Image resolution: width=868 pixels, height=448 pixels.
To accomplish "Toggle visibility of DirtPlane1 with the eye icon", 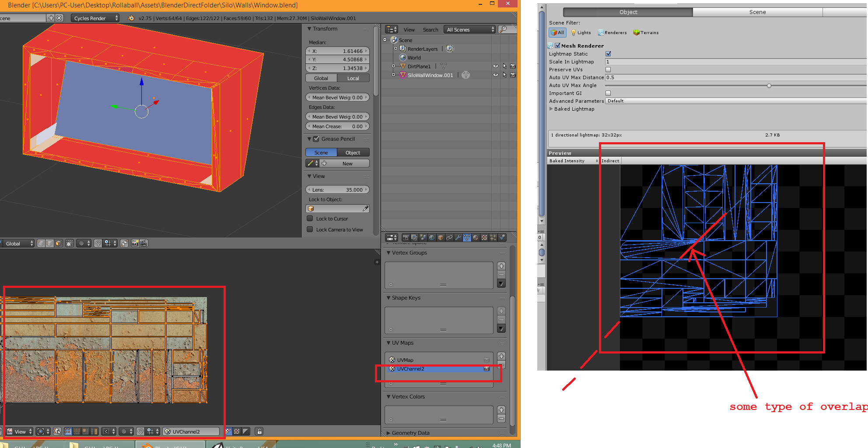I will 496,66.
